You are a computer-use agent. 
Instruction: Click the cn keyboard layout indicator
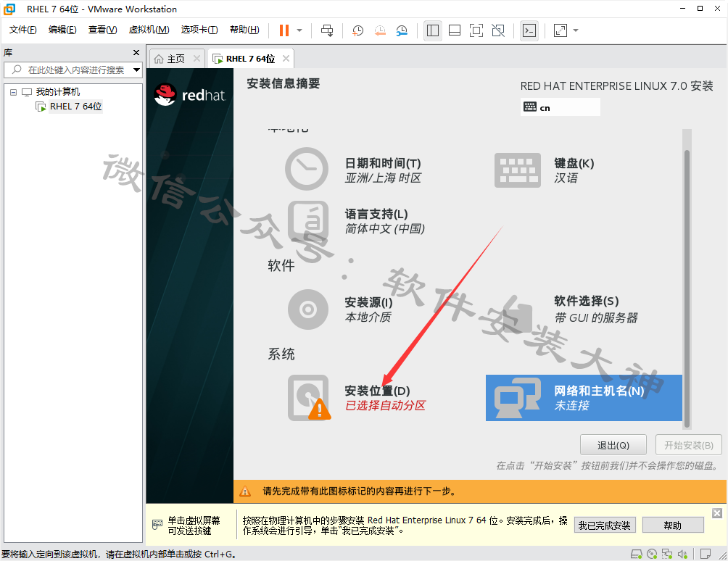click(x=560, y=107)
